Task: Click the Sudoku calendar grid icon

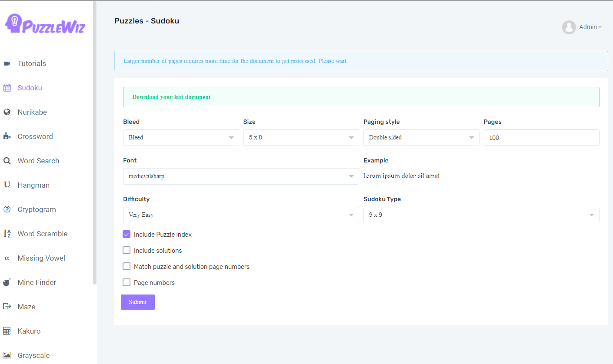Action: tap(7, 88)
